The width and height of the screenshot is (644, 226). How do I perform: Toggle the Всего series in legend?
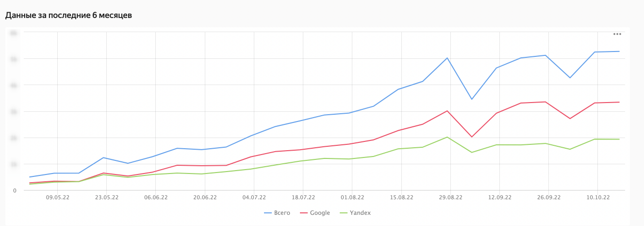coord(282,213)
